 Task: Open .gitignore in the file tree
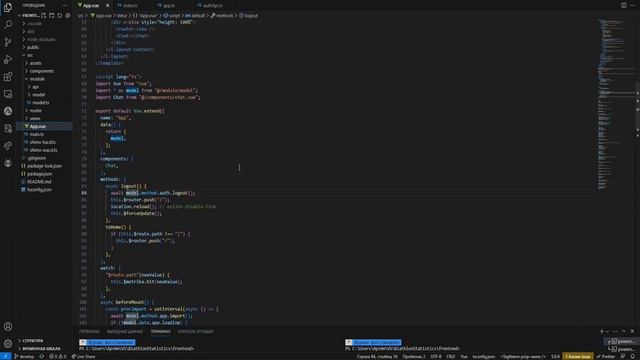click(45, 158)
